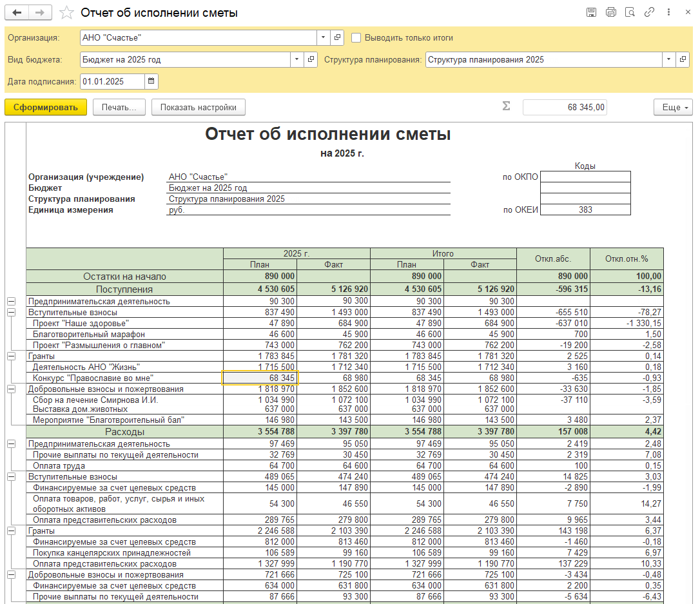The image size is (700, 604).
Task: Navigate forward with the right arrow
Action: coord(39,12)
